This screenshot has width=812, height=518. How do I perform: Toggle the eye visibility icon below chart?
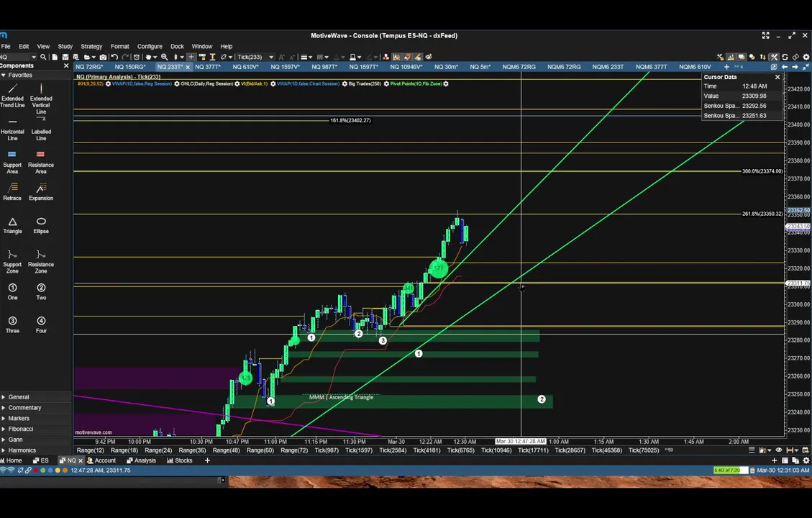coord(778,450)
